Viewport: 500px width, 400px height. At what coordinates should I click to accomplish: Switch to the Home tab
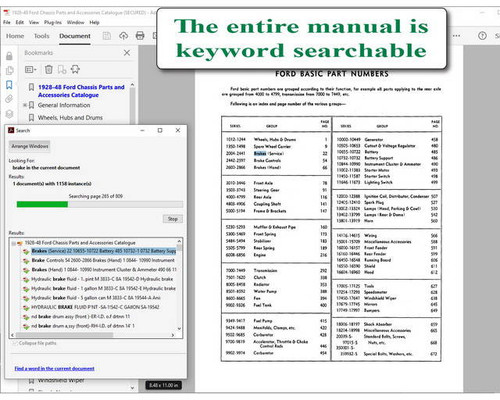[15, 36]
